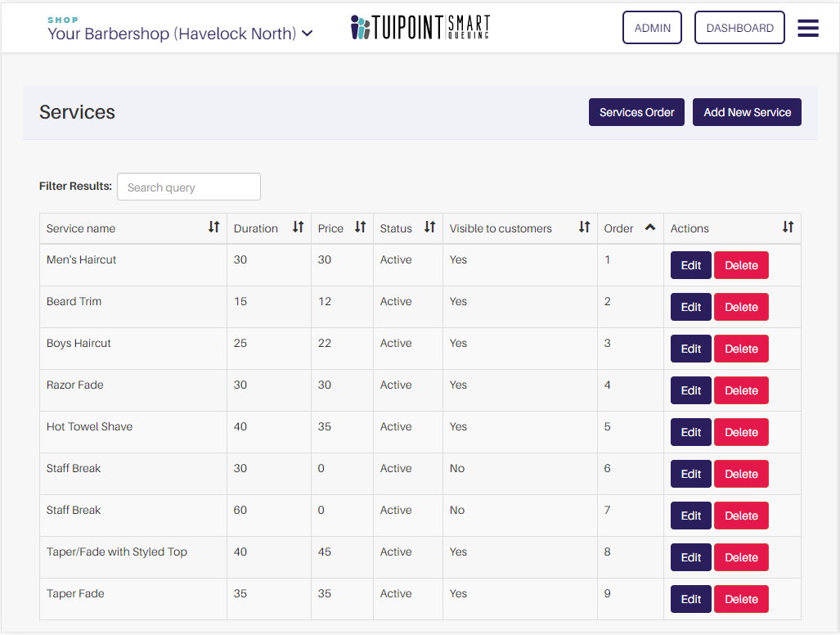Viewport: 840px width, 635px height.
Task: Edit the Beard Trim service
Action: coord(690,307)
